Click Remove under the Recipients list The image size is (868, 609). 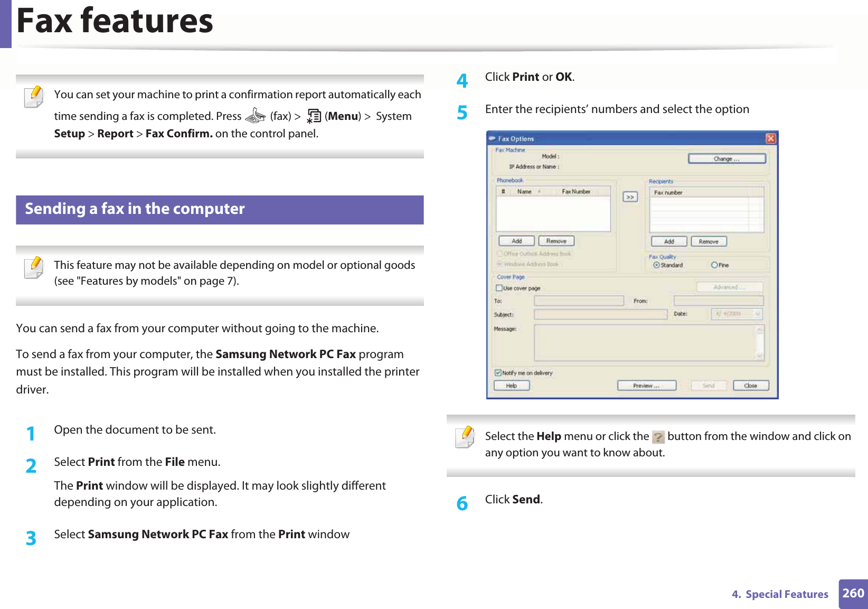click(709, 241)
